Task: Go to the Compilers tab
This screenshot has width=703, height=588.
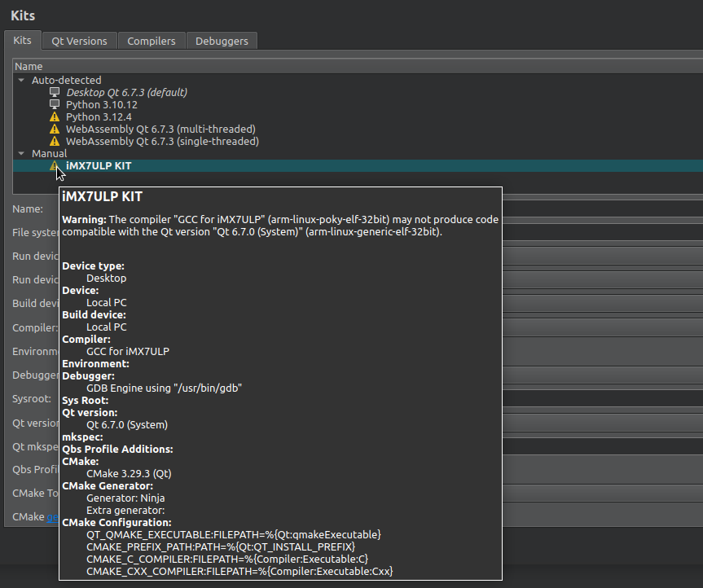Action: (x=151, y=41)
